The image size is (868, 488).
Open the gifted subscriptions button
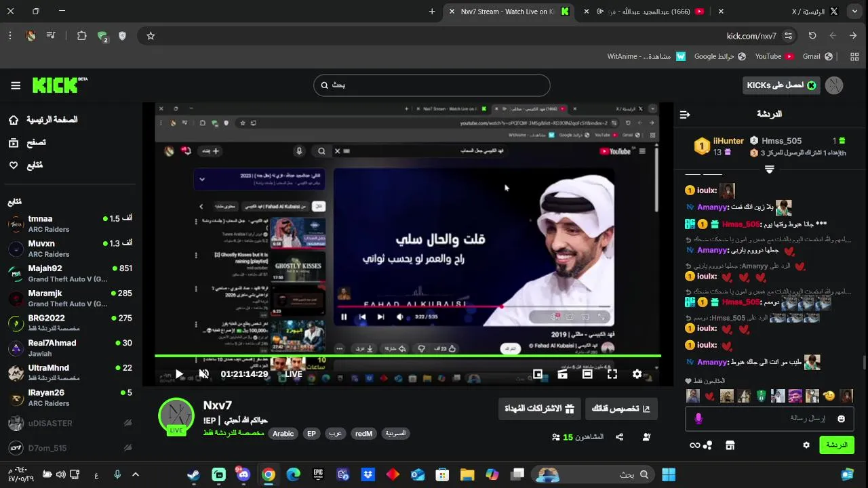coord(539,409)
